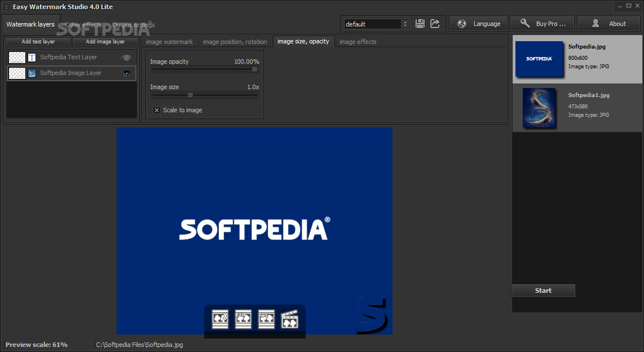
Task: Select Softpedia.jpg in the file list
Action: [x=577, y=59]
